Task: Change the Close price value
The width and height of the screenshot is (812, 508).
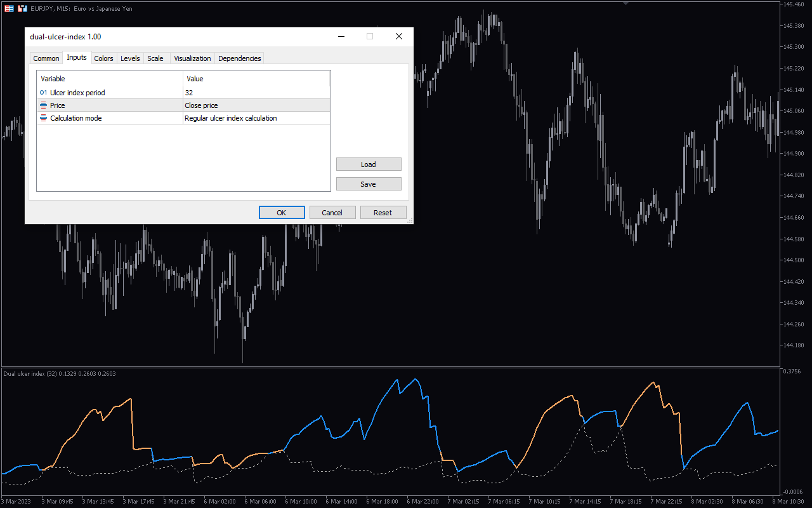Action: click(256, 105)
